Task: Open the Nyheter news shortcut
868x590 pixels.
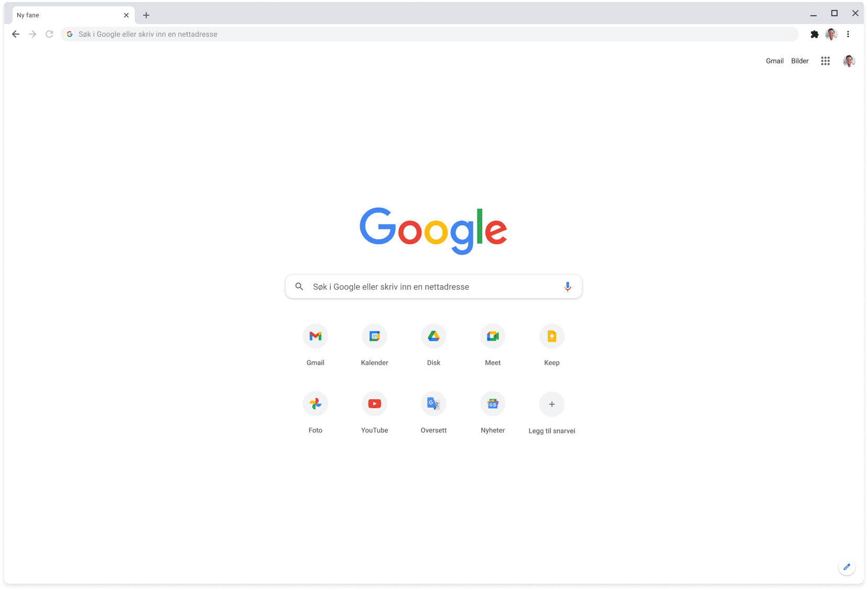Action: click(493, 404)
